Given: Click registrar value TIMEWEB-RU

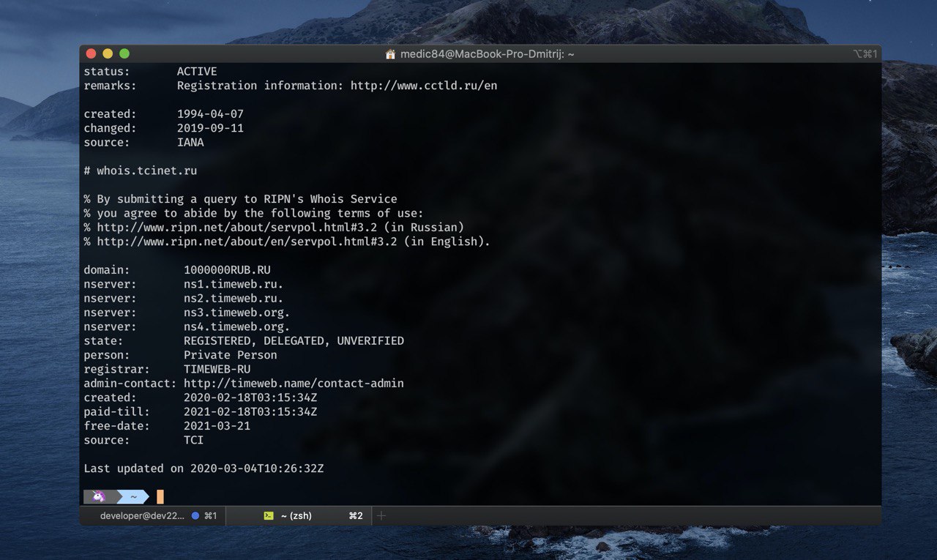Looking at the screenshot, I should click(217, 370).
